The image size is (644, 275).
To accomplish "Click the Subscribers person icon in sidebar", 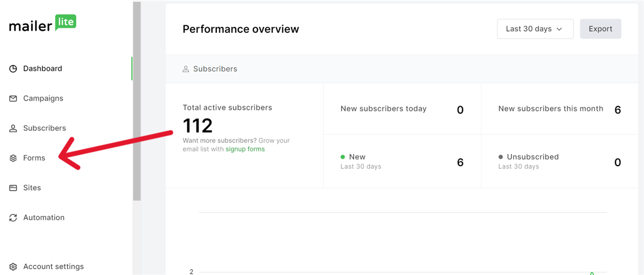I will pos(13,129).
